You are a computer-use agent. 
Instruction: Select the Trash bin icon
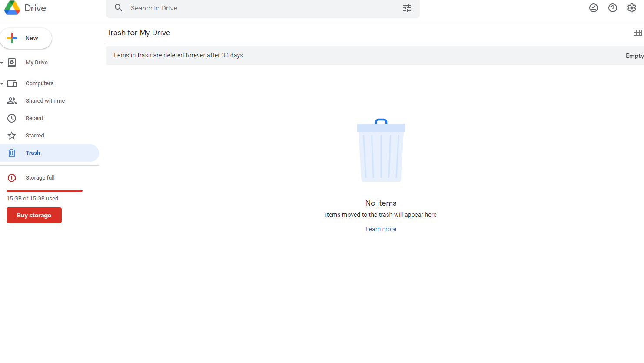point(12,153)
